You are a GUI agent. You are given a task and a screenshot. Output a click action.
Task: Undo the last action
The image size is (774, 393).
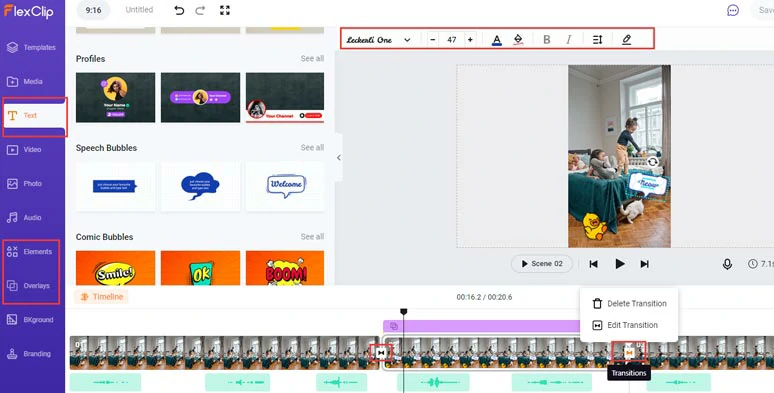click(179, 10)
